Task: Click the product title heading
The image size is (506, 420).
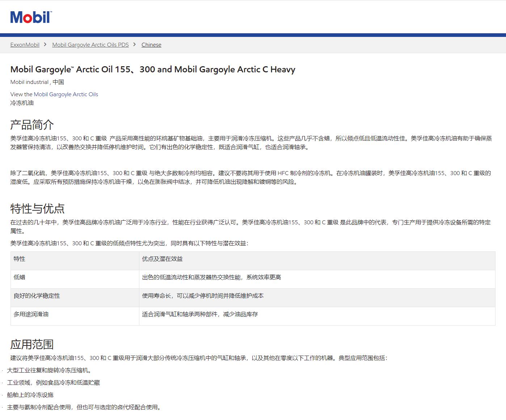Action: 153,69
